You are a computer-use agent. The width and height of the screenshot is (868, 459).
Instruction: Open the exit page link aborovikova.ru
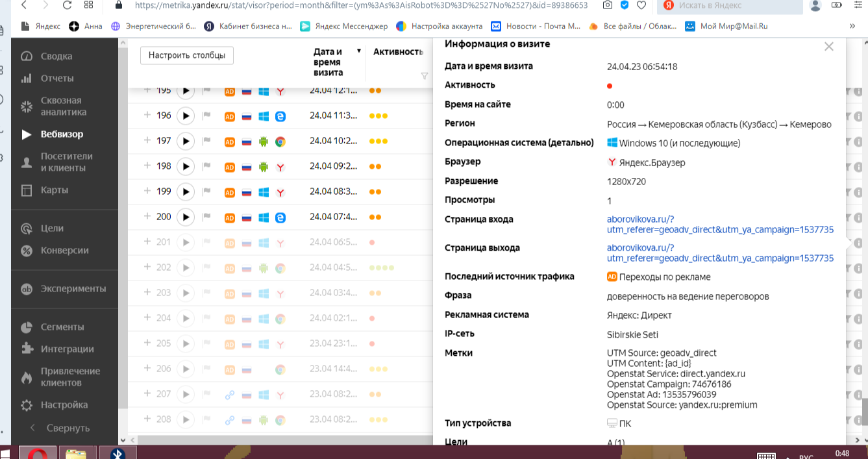720,253
